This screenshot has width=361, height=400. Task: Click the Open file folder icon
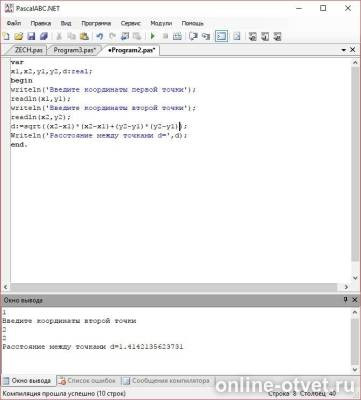point(19,36)
